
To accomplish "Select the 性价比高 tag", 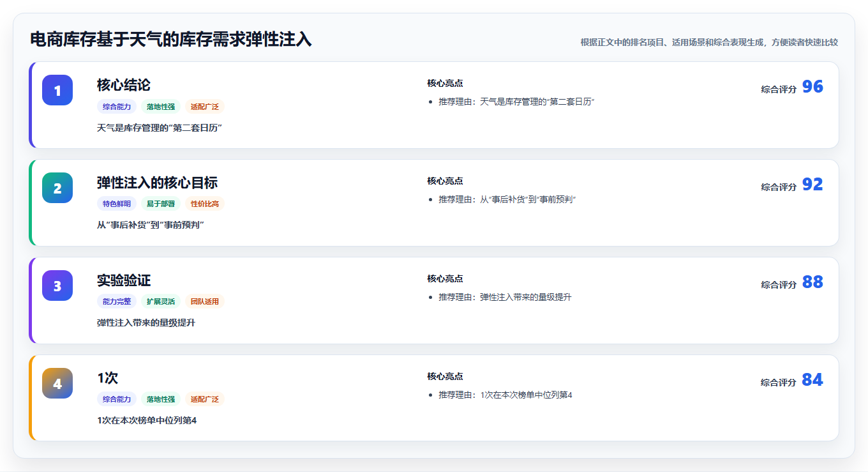I will coord(205,204).
